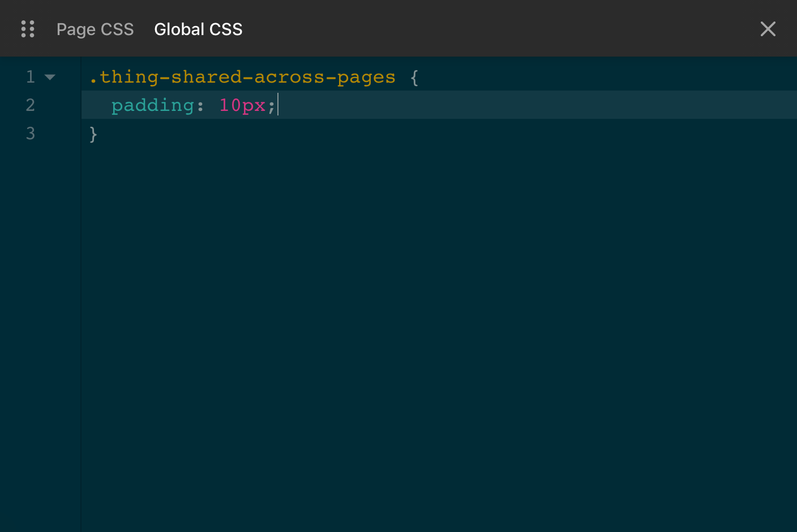
Task: Collapse the code fold arrow on line 1
Action: click(50, 77)
